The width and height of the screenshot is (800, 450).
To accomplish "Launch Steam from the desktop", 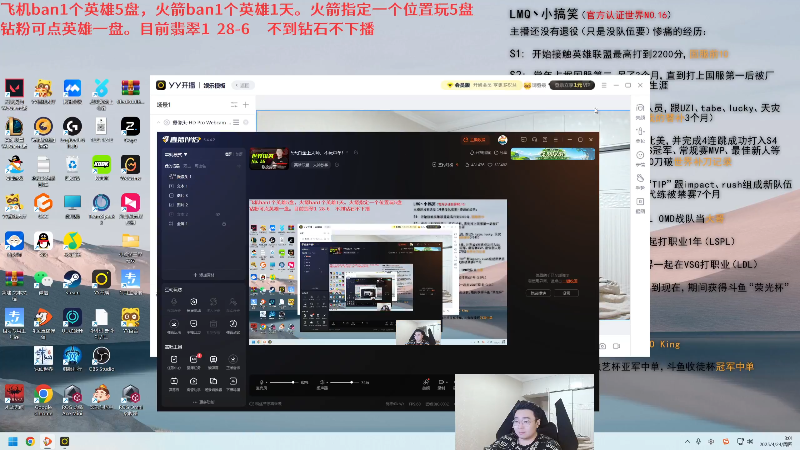I will [x=72, y=280].
